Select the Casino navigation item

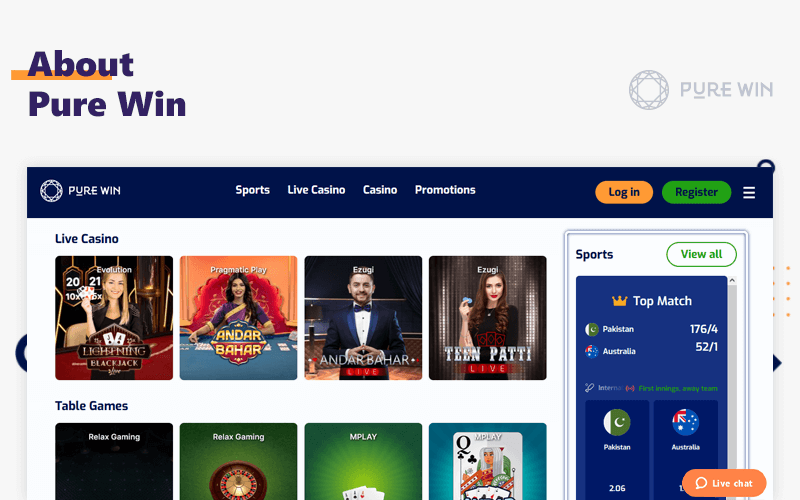click(380, 190)
